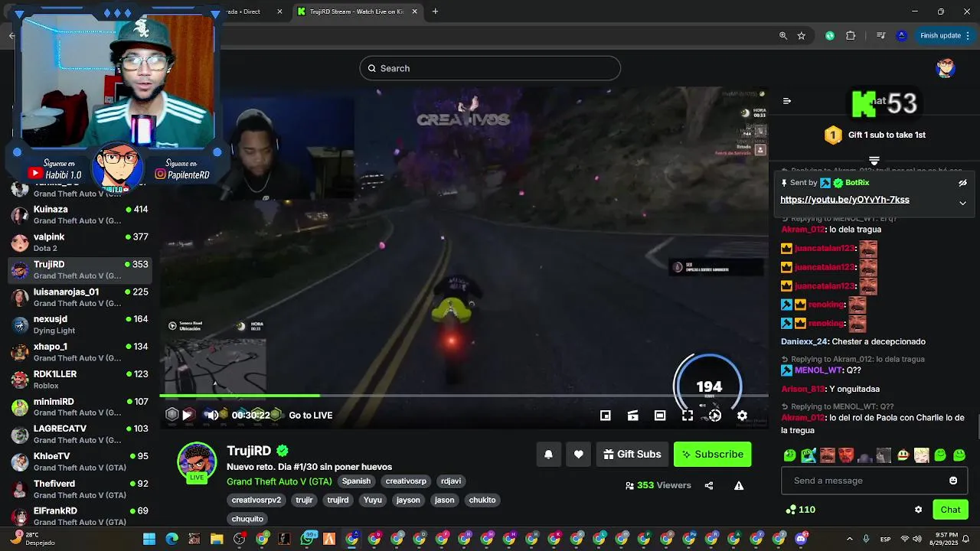Image resolution: width=980 pixels, height=551 pixels.
Task: Select the chukito tag
Action: tap(482, 500)
